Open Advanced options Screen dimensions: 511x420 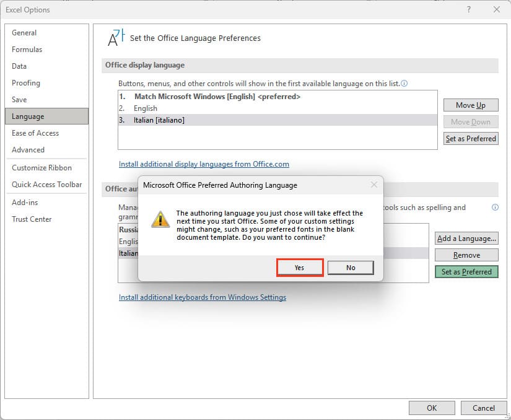46,149
